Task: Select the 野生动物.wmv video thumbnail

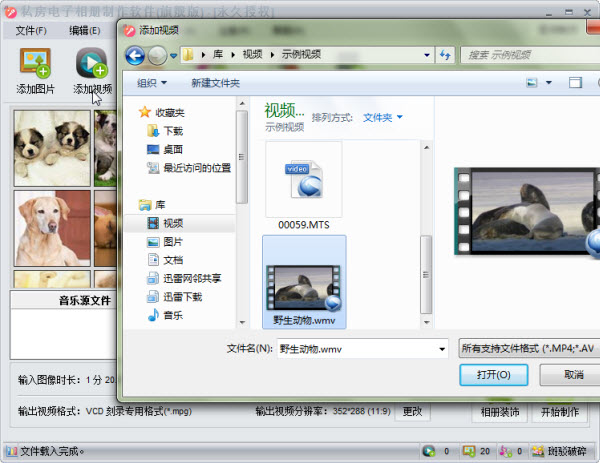Action: [304, 282]
